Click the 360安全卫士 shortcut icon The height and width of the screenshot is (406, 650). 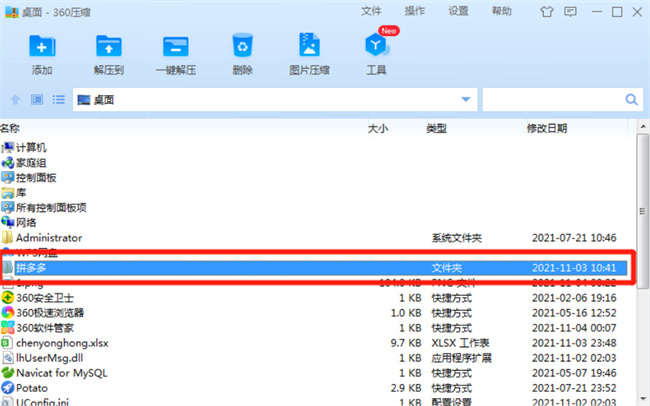tap(7, 298)
